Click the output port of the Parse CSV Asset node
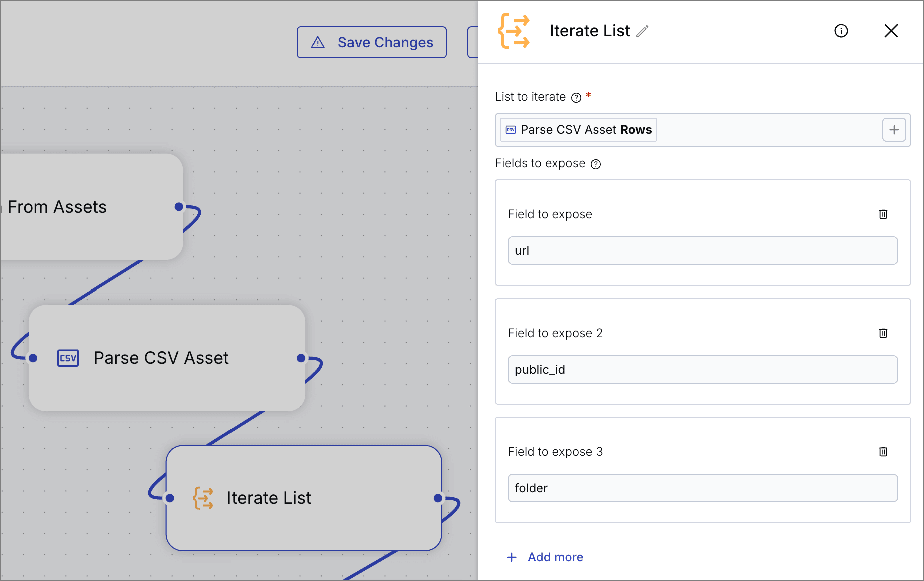The height and width of the screenshot is (581, 924). click(301, 358)
